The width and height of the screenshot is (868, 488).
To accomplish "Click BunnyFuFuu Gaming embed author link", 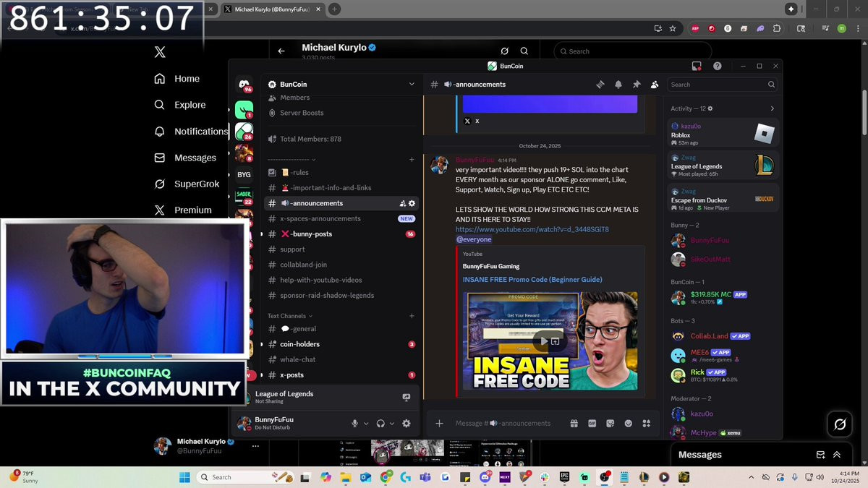I will click(491, 266).
